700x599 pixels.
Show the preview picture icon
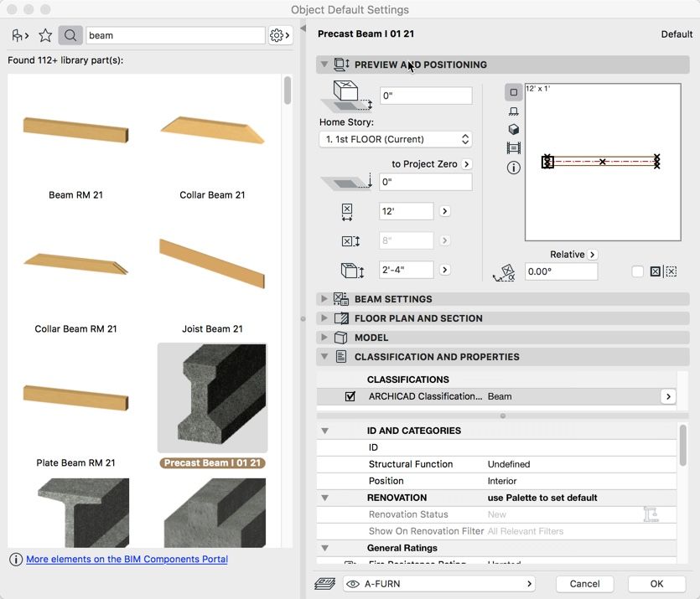click(x=513, y=147)
